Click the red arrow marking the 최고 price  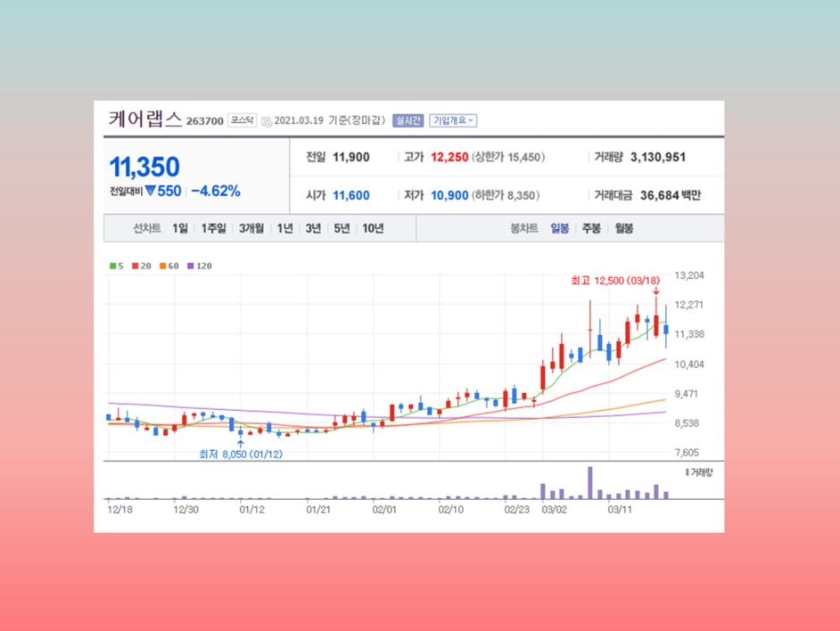pyautogui.click(x=655, y=291)
